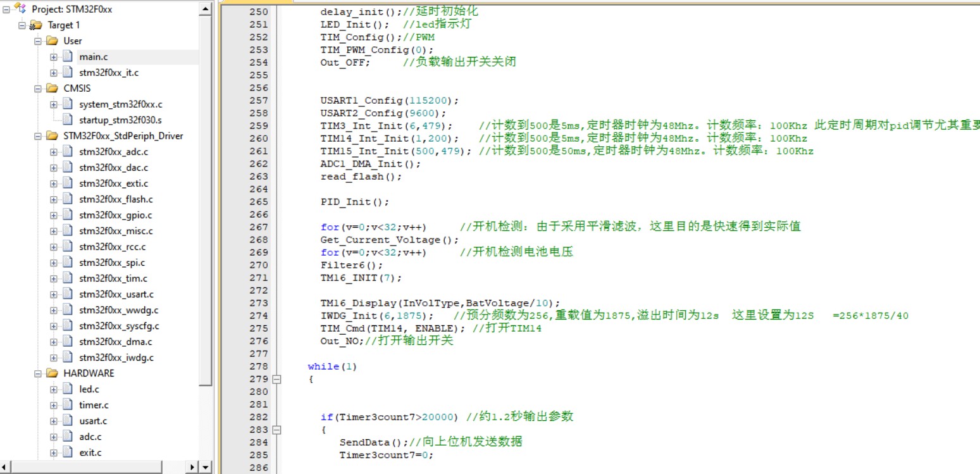Select the stm32f0xx_it.c file icon
The width and height of the screenshot is (980, 474).
point(68,73)
